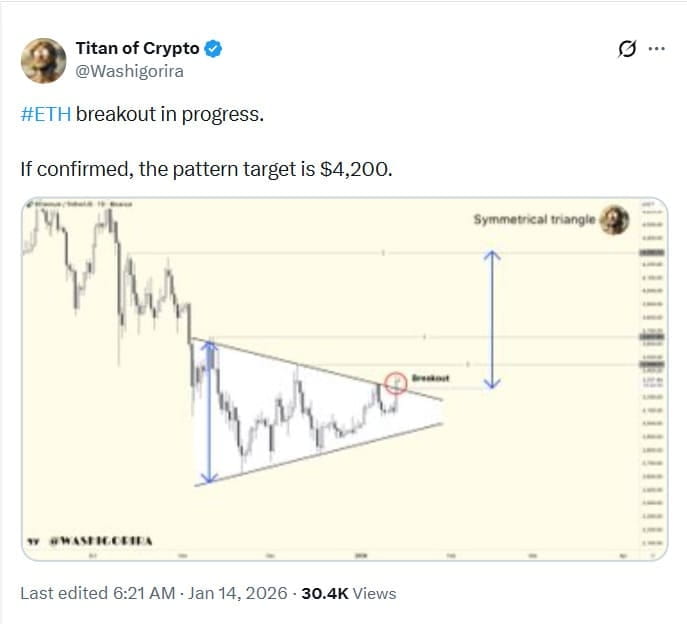This screenshot has width=687, height=624.
Task: Click the Breakout text label on chart
Action: (x=431, y=378)
